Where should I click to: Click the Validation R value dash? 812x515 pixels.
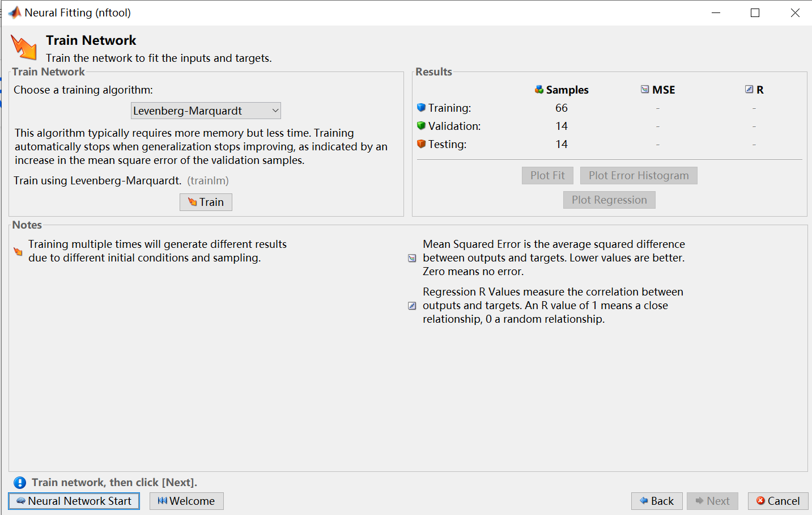754,126
